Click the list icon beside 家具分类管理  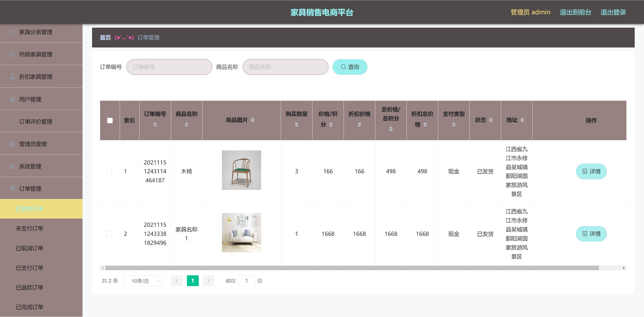pyautogui.click(x=12, y=32)
